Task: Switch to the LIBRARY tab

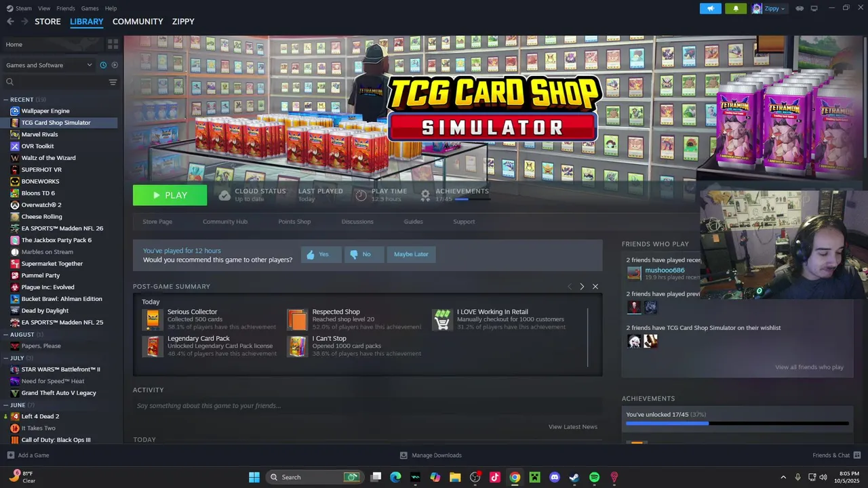Action: pyautogui.click(x=87, y=22)
